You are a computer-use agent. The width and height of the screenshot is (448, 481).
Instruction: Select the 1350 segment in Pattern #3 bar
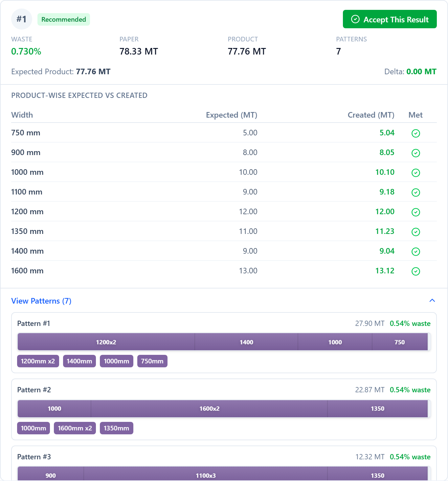pos(377,474)
